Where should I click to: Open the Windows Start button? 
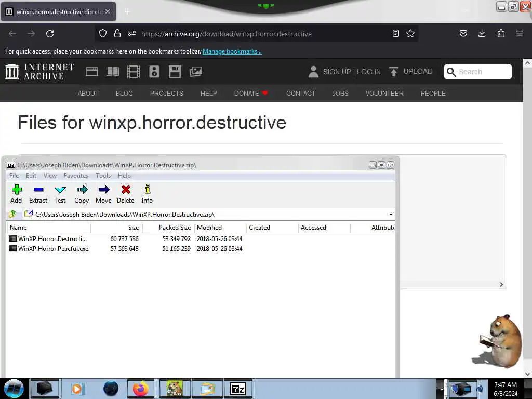[14, 389]
